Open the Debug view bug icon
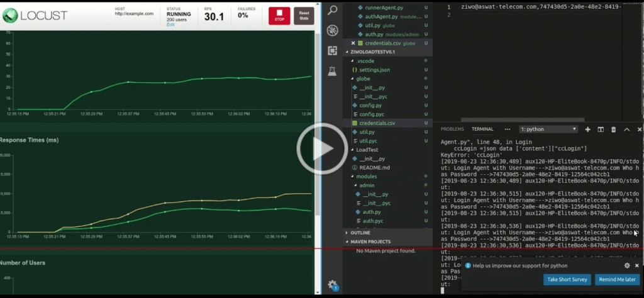This screenshot has height=298, width=644. click(332, 30)
